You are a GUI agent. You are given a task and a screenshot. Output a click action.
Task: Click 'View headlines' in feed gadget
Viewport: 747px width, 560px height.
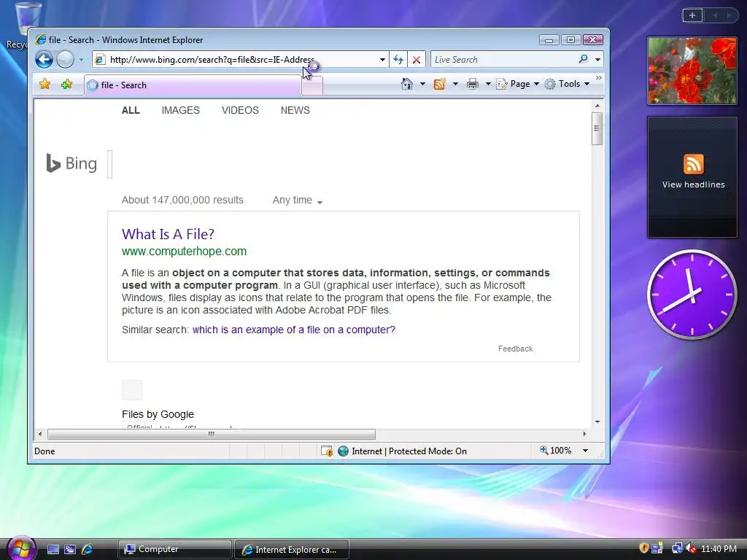point(693,184)
